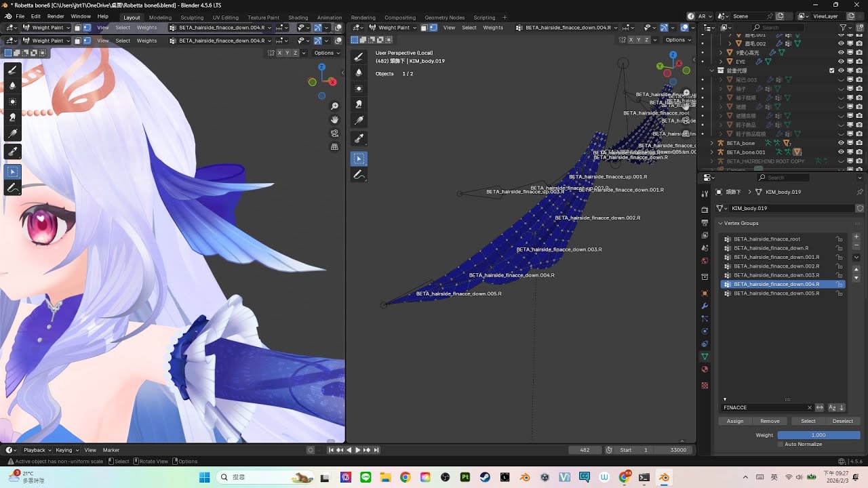868x488 pixels.
Task: Switch orthographic/perspective grid icon in left viewport
Action: [335, 147]
